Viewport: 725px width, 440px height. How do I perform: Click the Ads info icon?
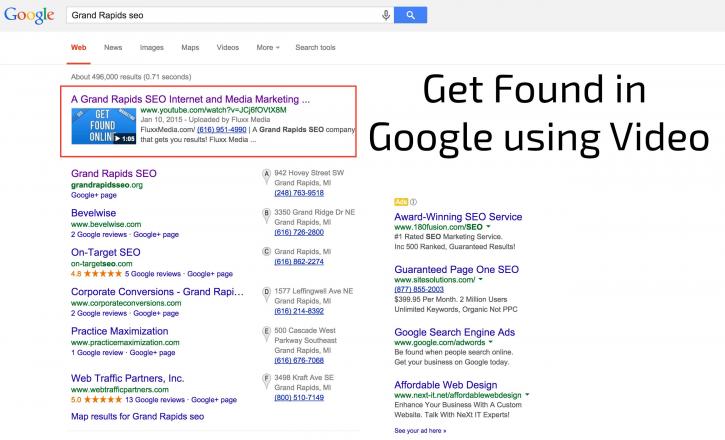[413, 202]
